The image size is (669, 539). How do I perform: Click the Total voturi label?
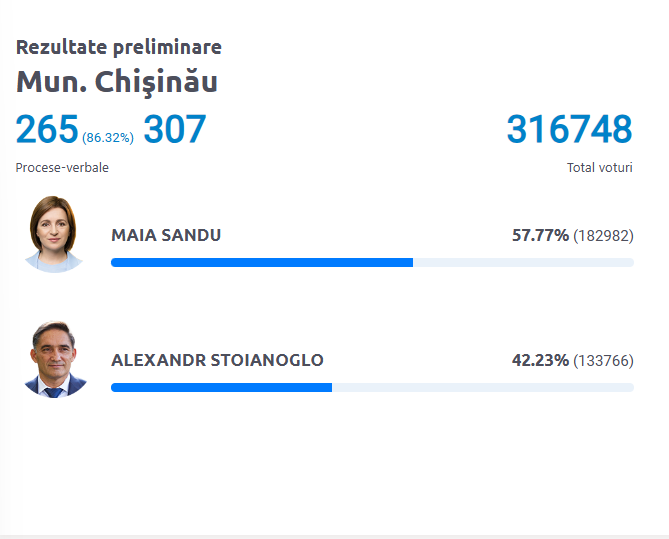click(599, 167)
